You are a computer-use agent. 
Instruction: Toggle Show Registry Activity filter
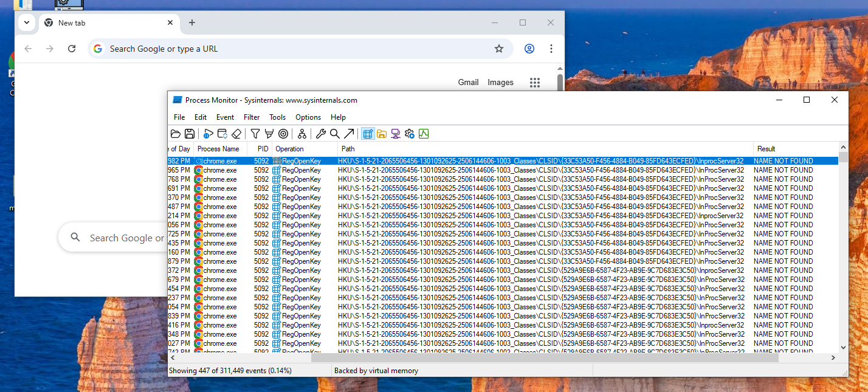coord(368,134)
